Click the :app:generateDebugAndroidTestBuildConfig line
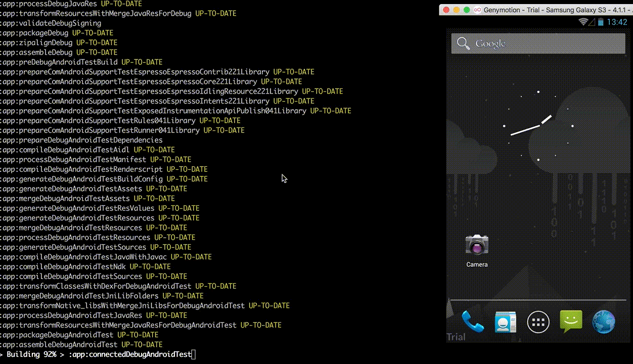 (104, 179)
